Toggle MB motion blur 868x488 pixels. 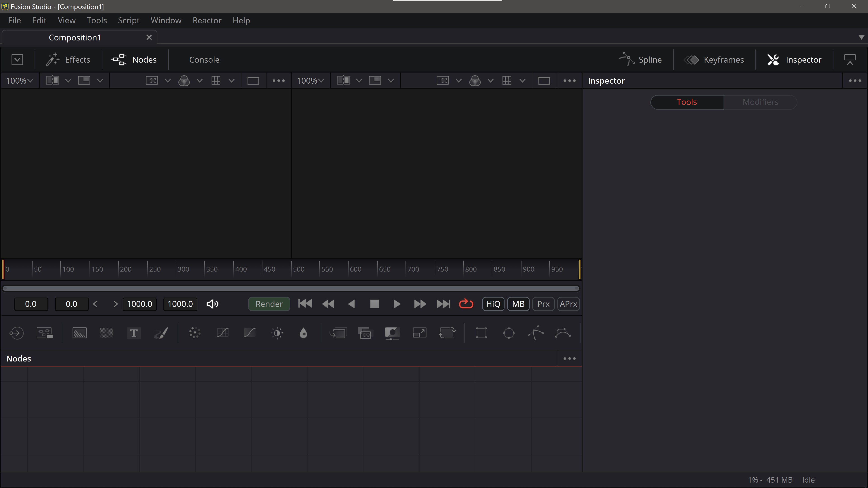pyautogui.click(x=518, y=304)
